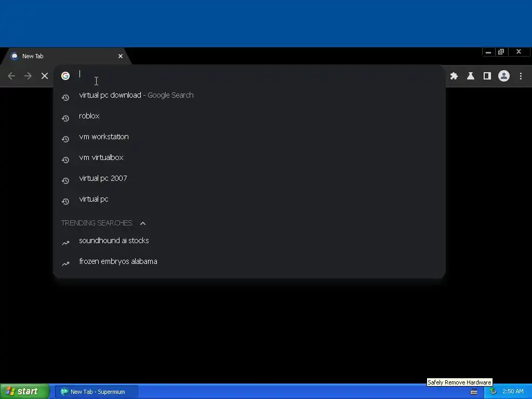Screen dimensions: 532x399
Task: Click the 2:50 AM system clock
Action: [513, 392]
